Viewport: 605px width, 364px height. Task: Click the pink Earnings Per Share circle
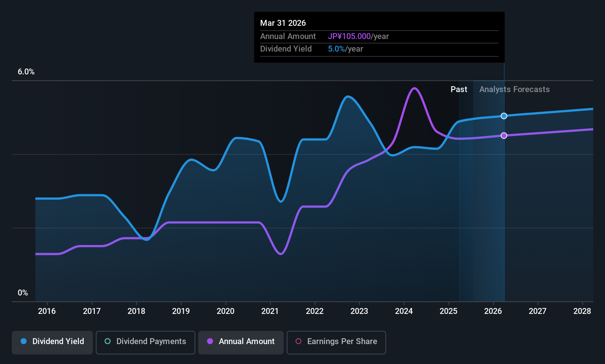tap(298, 341)
